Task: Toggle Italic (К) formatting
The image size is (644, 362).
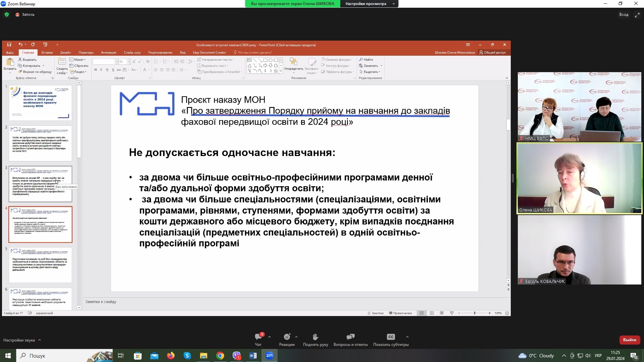Action: tap(101, 70)
